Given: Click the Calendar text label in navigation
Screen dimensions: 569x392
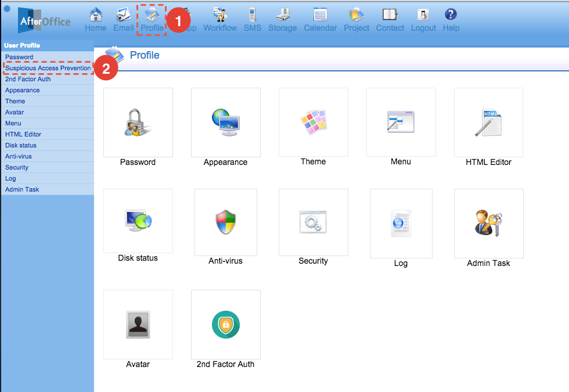Looking at the screenshot, I should click(320, 28).
